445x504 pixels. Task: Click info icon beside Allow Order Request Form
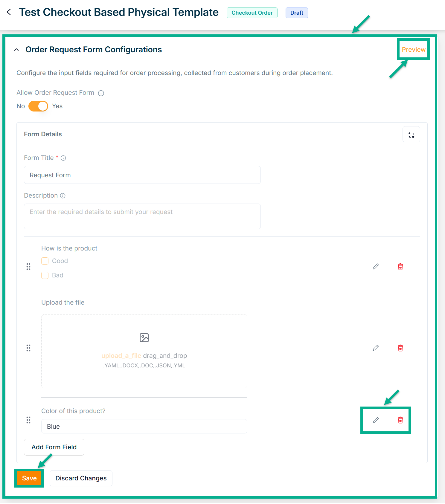[101, 93]
